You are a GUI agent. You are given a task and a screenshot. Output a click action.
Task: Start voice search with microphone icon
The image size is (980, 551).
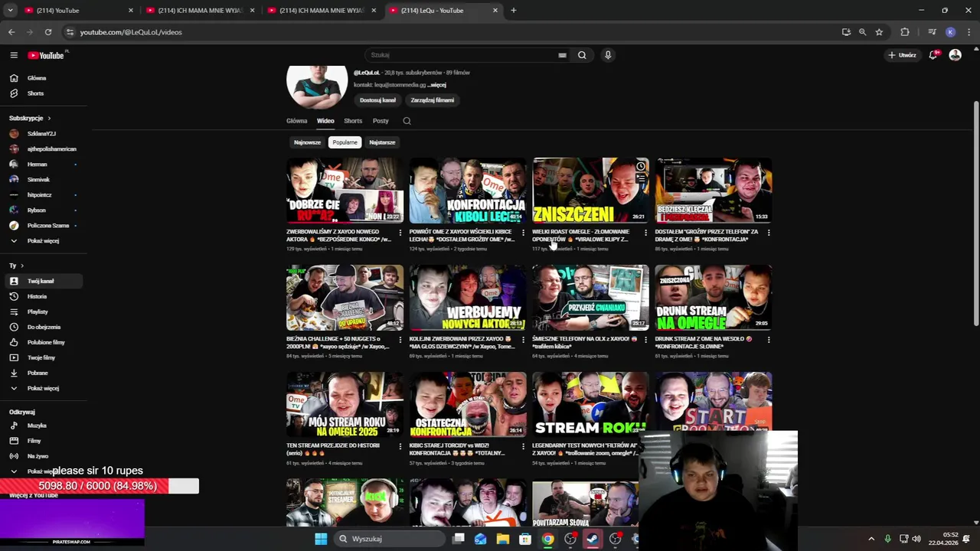(608, 55)
